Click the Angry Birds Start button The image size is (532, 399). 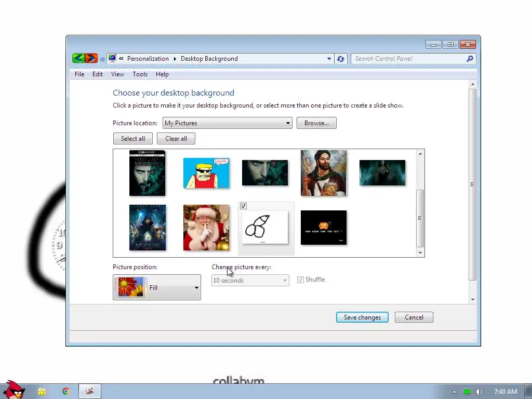tap(14, 390)
